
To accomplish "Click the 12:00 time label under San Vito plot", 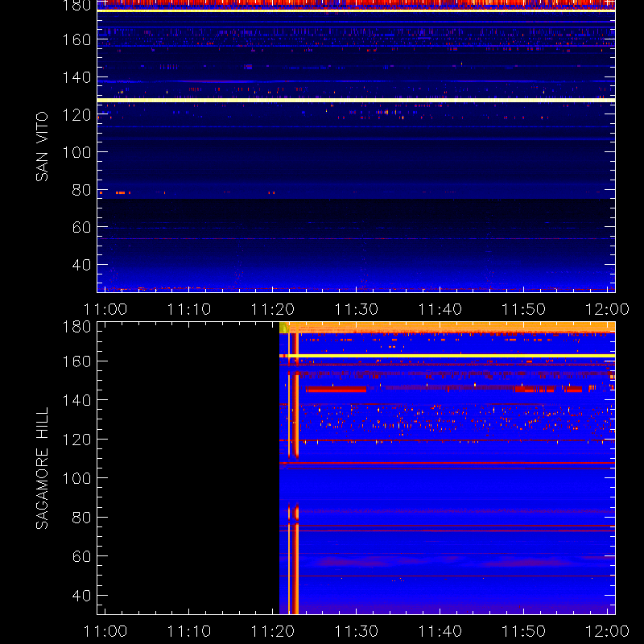I will (x=607, y=309).
